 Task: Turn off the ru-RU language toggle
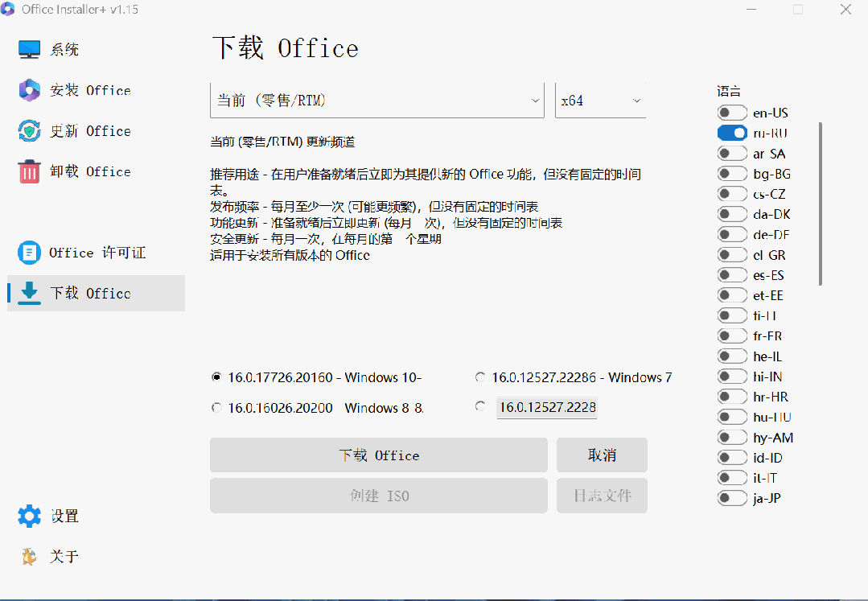pyautogui.click(x=732, y=133)
